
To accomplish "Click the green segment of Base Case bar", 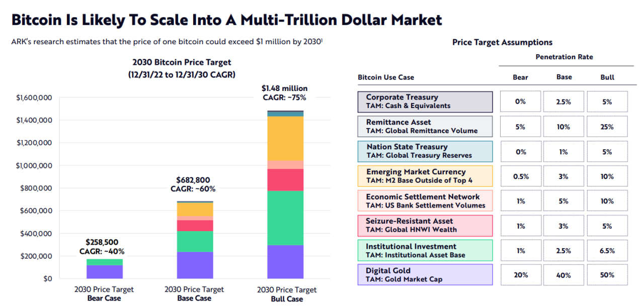I will (195, 241).
